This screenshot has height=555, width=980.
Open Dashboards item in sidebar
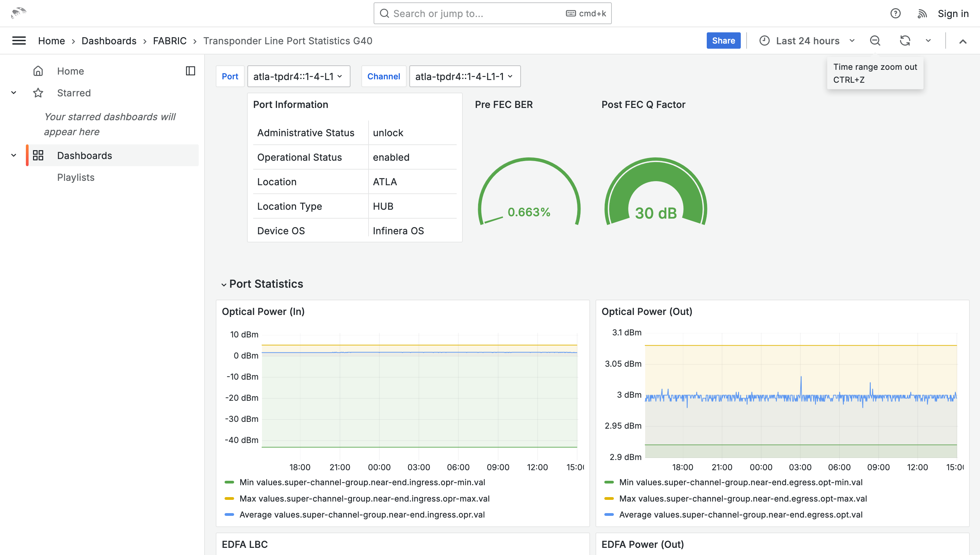tap(84, 156)
